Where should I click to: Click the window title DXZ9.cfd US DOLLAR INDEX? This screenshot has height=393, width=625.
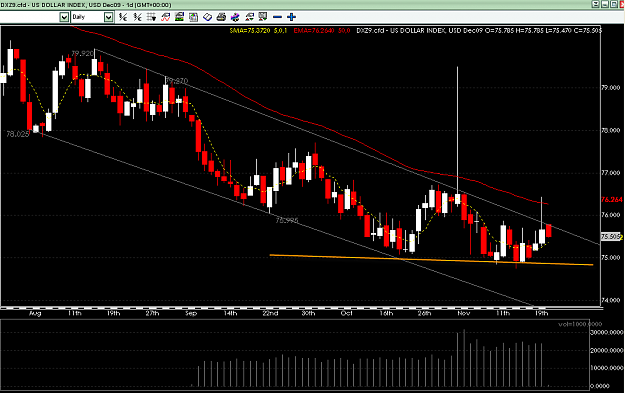(x=86, y=5)
